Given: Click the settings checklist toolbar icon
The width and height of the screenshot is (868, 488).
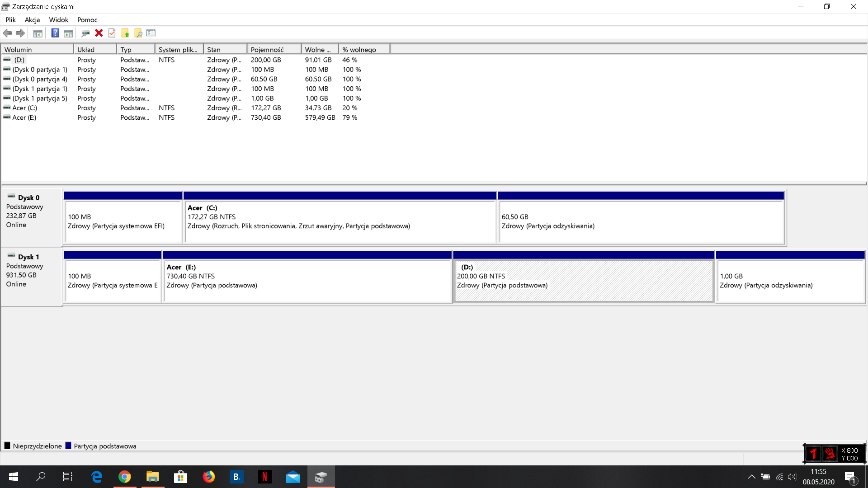Looking at the screenshot, I should point(151,33).
